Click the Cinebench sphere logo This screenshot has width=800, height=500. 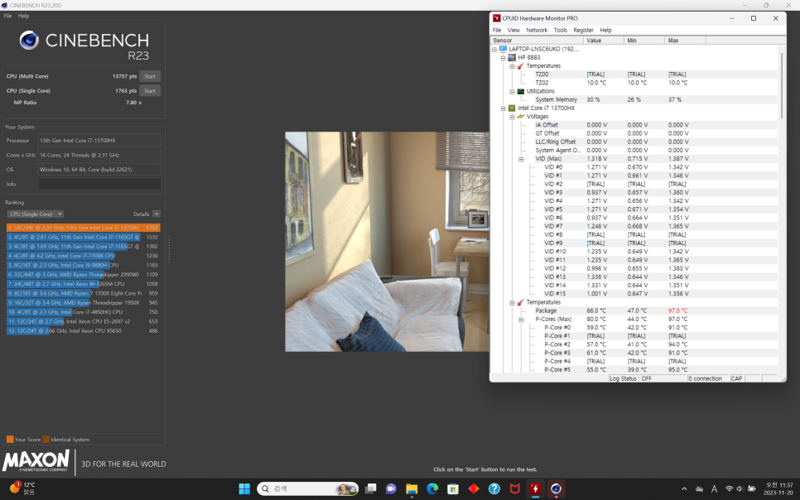click(x=29, y=40)
